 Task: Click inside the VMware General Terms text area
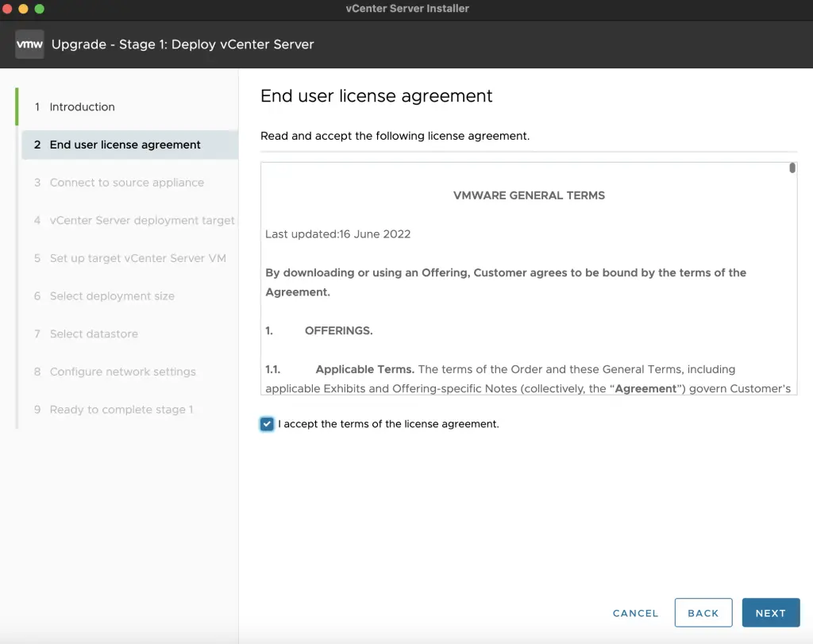528,278
